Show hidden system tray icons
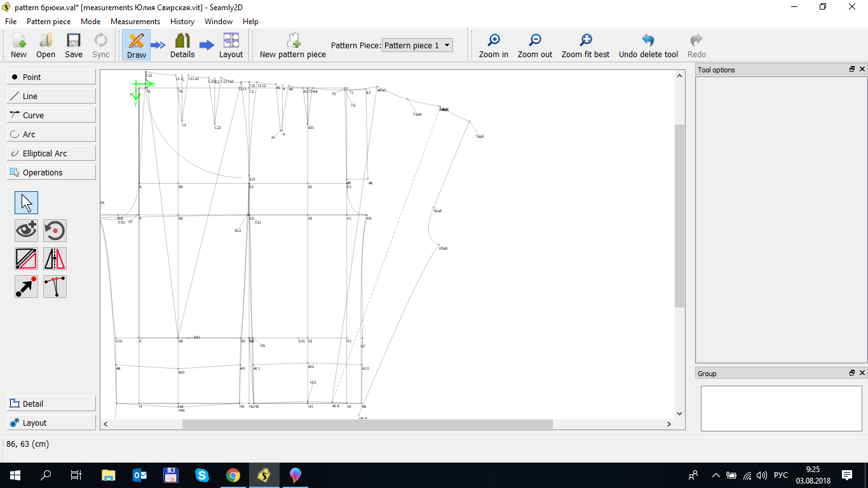Viewport: 868px width, 488px height. pos(716,475)
